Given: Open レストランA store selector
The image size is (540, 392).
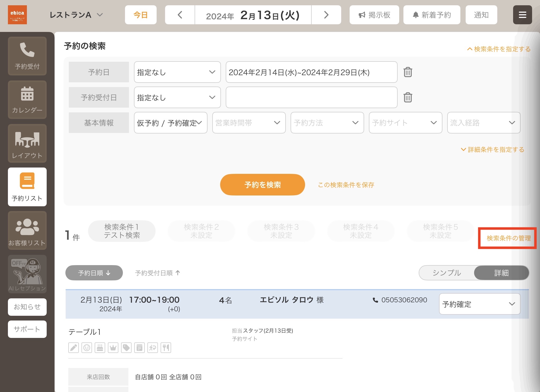Looking at the screenshot, I should (76, 15).
